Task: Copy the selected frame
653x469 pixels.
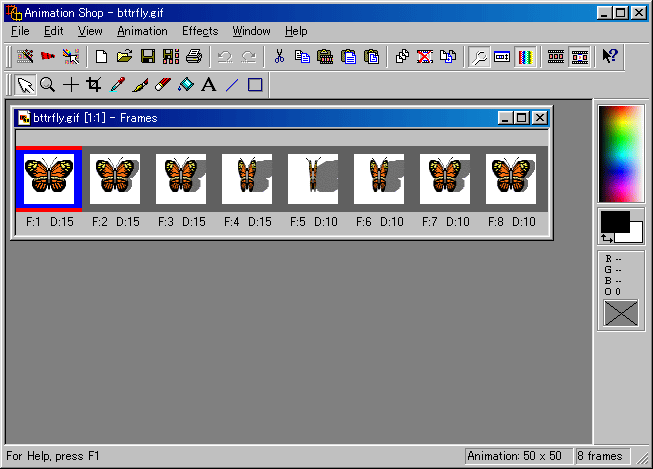Action: pos(302,56)
